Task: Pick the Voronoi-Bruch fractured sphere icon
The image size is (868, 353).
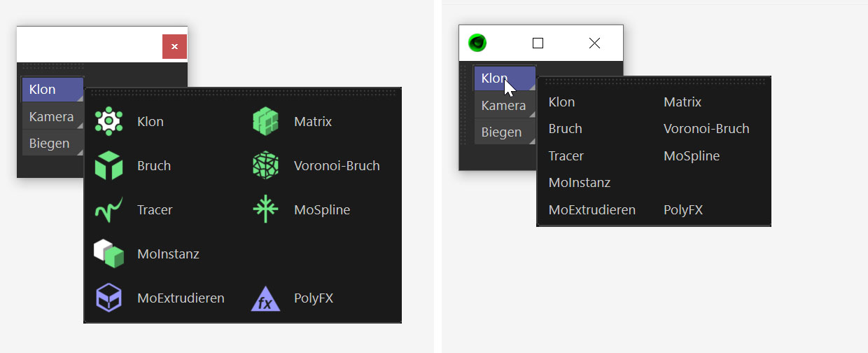Action: click(x=265, y=165)
